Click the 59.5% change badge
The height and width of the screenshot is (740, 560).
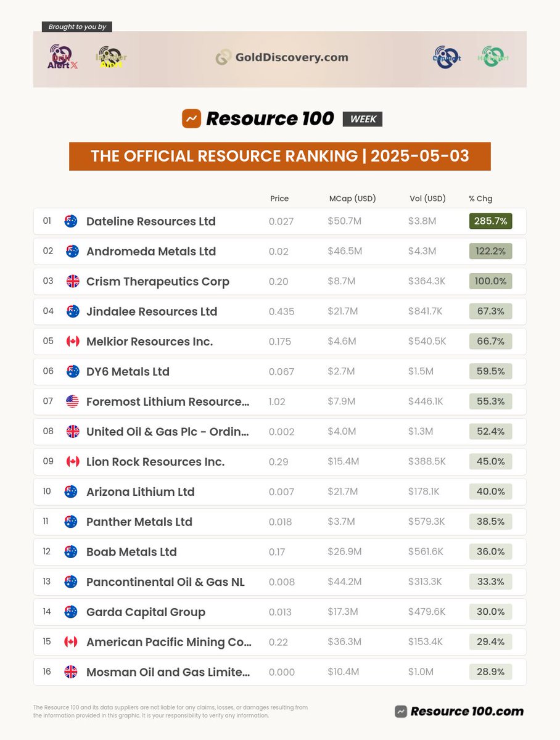pyautogui.click(x=490, y=371)
